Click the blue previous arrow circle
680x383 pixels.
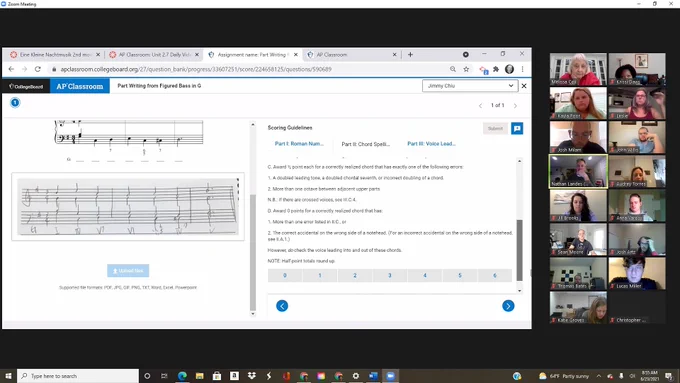[282, 306]
